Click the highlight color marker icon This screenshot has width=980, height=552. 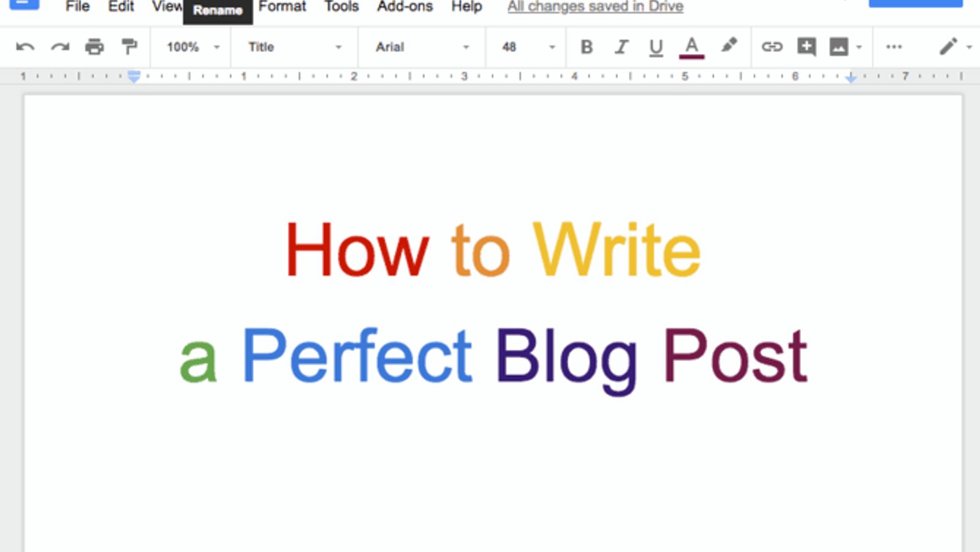coord(729,46)
